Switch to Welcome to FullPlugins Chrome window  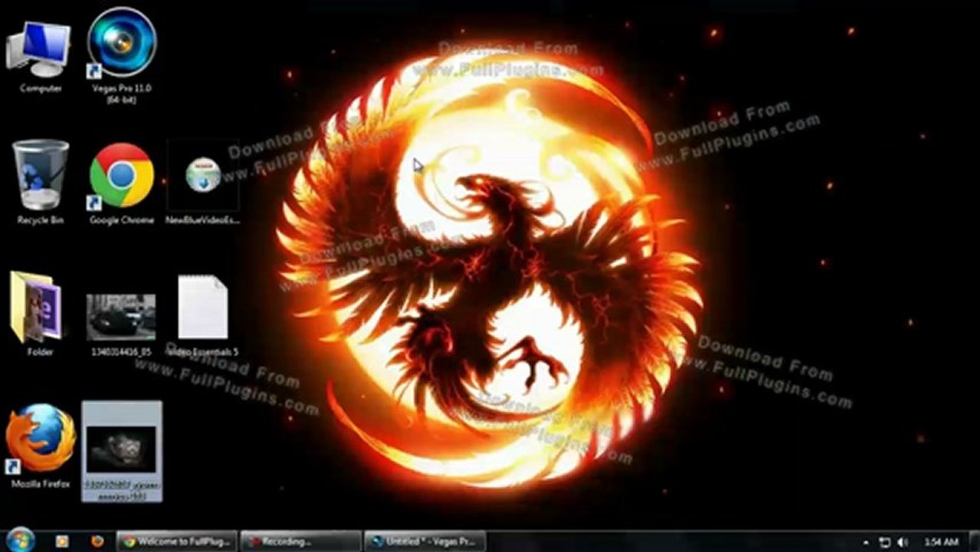pyautogui.click(x=177, y=541)
